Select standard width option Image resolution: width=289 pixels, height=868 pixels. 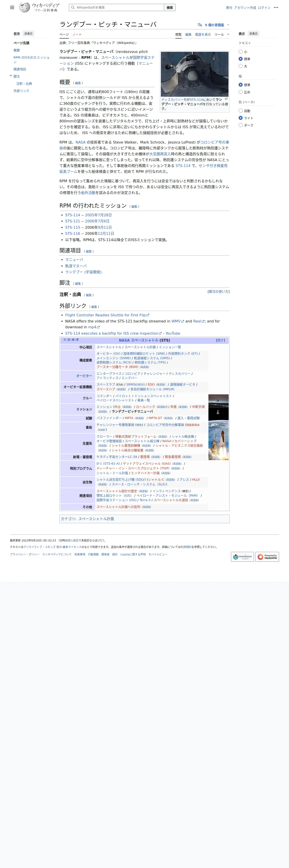pyautogui.click(x=241, y=85)
